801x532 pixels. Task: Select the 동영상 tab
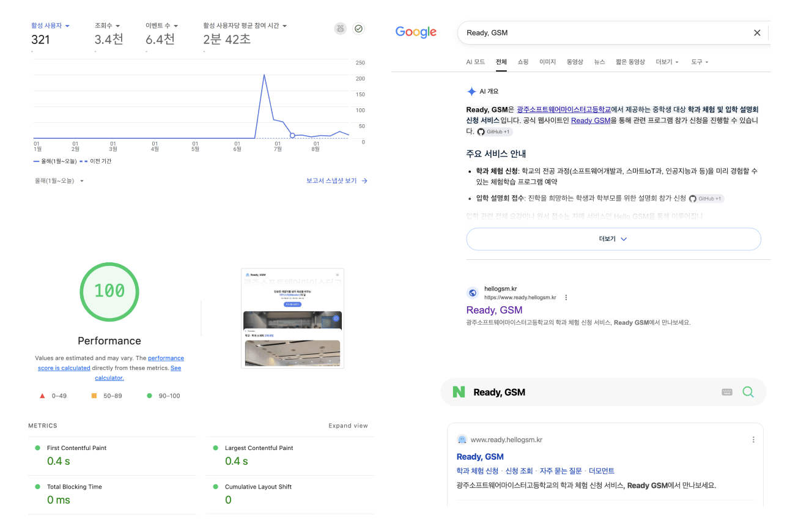click(575, 62)
